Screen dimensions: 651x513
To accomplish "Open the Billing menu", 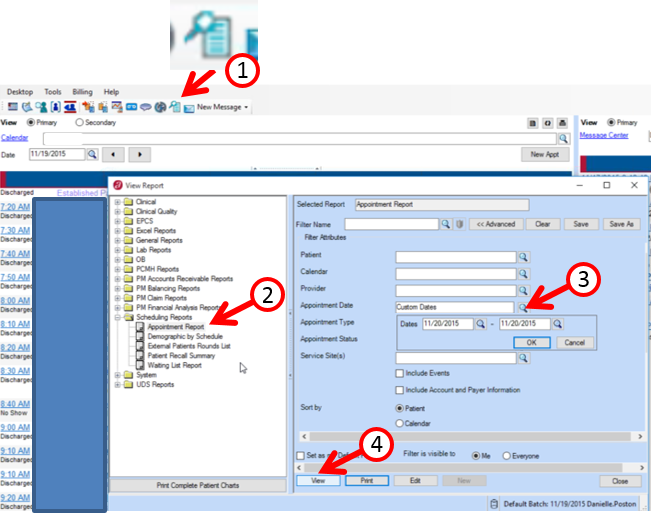I will click(82, 92).
